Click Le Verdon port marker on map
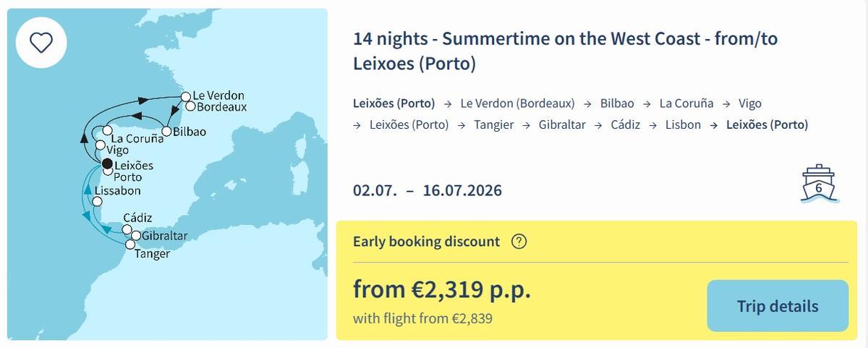 tap(186, 96)
